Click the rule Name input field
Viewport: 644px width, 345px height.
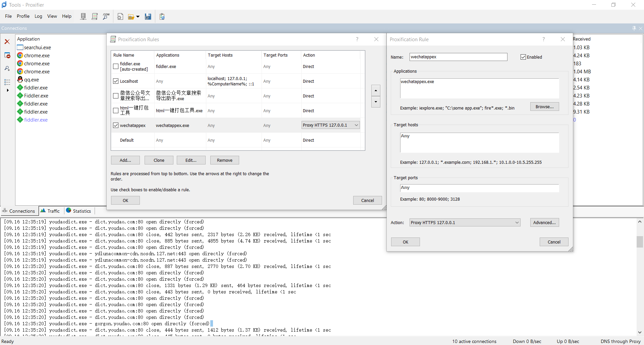click(x=458, y=57)
